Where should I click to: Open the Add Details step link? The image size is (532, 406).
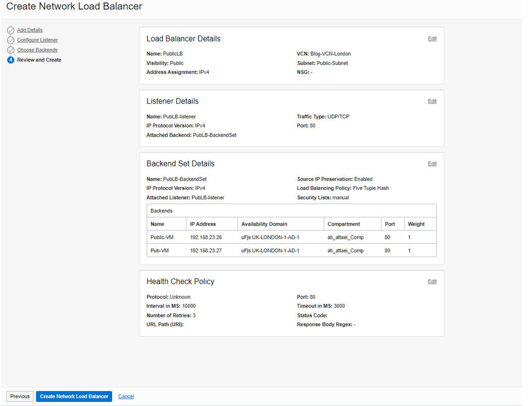tap(30, 30)
